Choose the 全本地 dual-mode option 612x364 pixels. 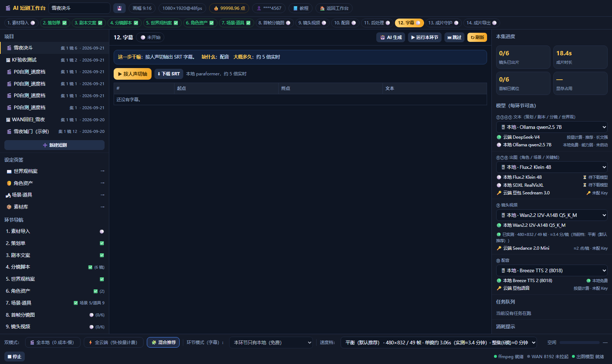pos(52,343)
